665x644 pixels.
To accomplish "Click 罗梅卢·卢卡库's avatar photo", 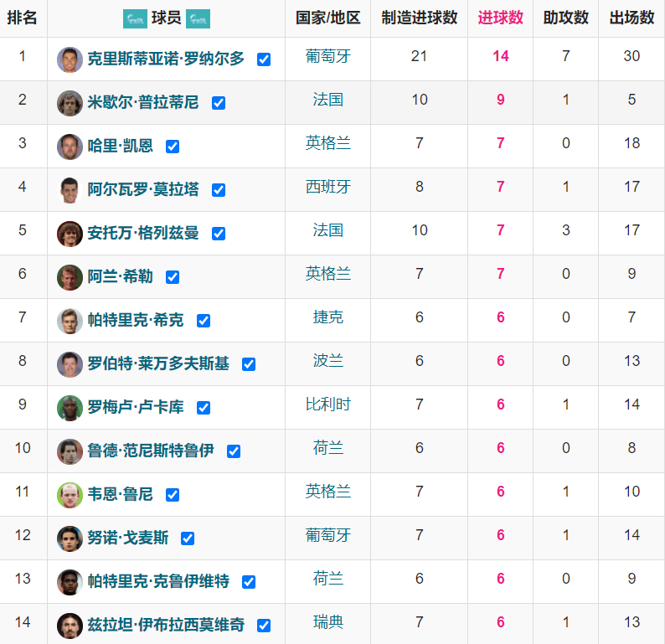I will pos(70,408).
